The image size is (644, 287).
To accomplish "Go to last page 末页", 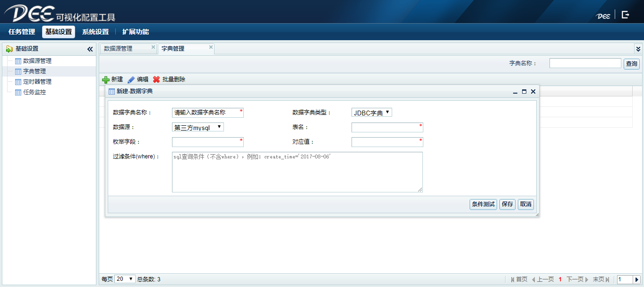I will 601,279.
